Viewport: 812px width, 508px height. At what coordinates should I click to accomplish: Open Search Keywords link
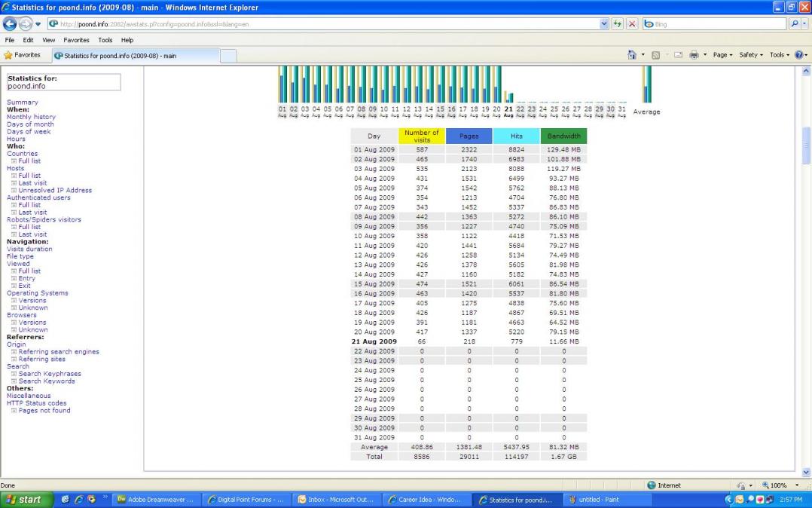point(47,381)
